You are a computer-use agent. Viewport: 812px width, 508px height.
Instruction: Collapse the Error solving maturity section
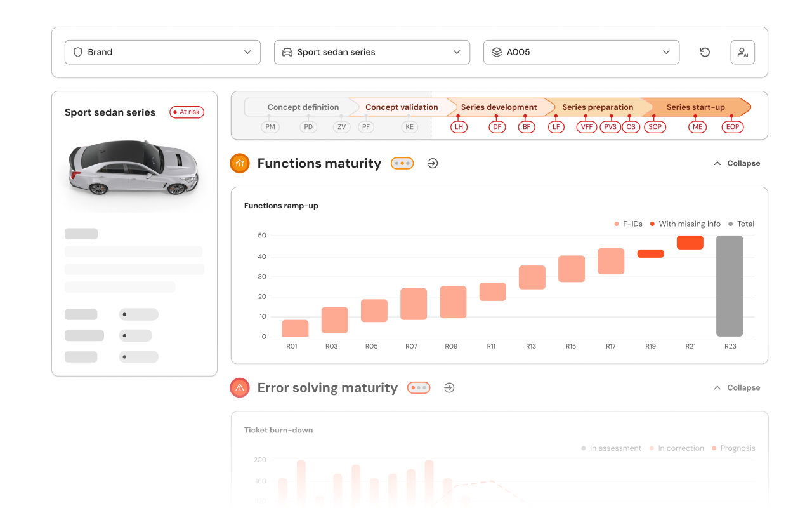click(x=737, y=387)
